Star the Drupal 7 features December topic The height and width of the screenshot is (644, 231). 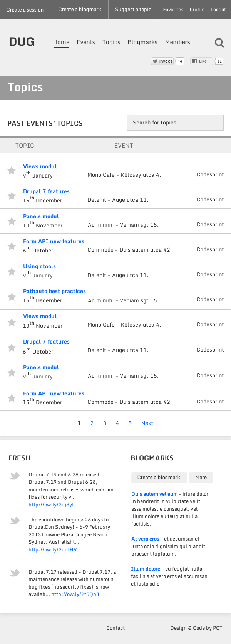point(12,196)
